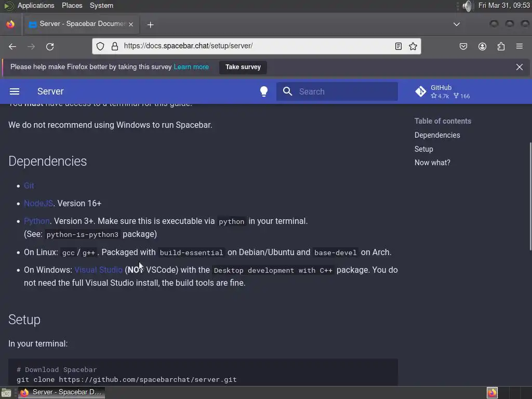Viewport: 532px width, 399px height.
Task: Click the Take survey button
Action: [243, 67]
